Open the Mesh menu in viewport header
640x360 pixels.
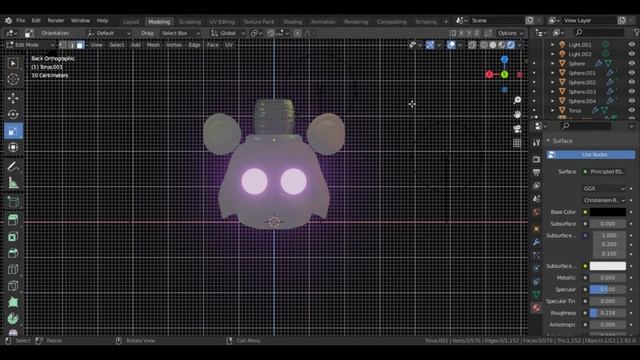pos(153,45)
